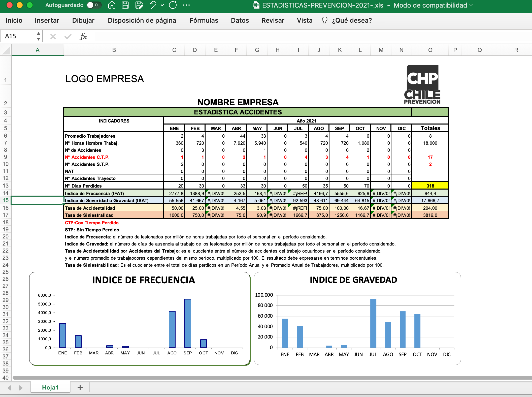
Task: Click the Save floppy disk icon
Action: click(125, 5)
